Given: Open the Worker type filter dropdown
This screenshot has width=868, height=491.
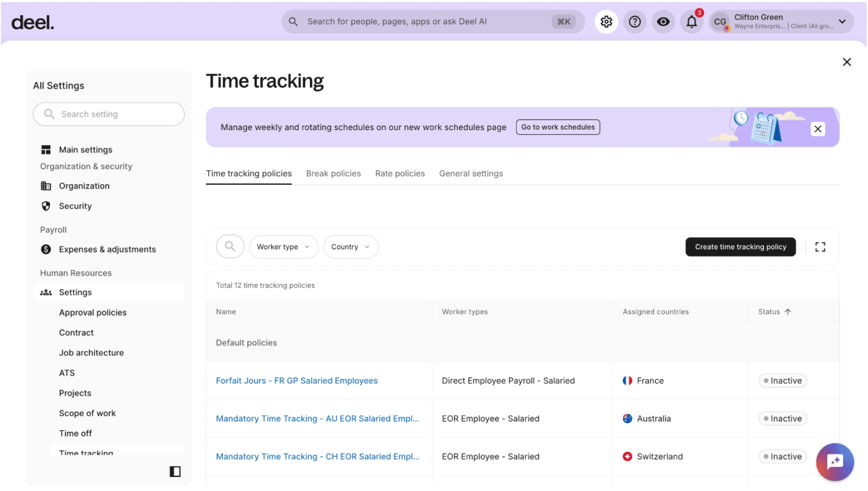Looking at the screenshot, I should [x=283, y=247].
